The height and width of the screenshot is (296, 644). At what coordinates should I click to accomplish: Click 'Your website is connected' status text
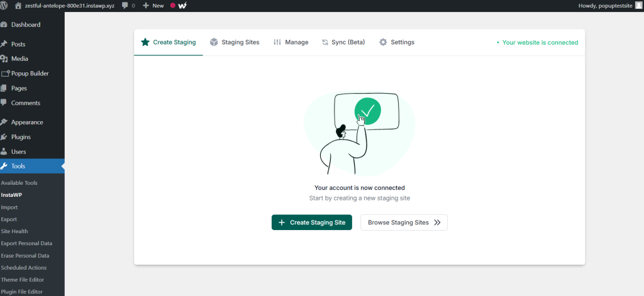[540, 42]
